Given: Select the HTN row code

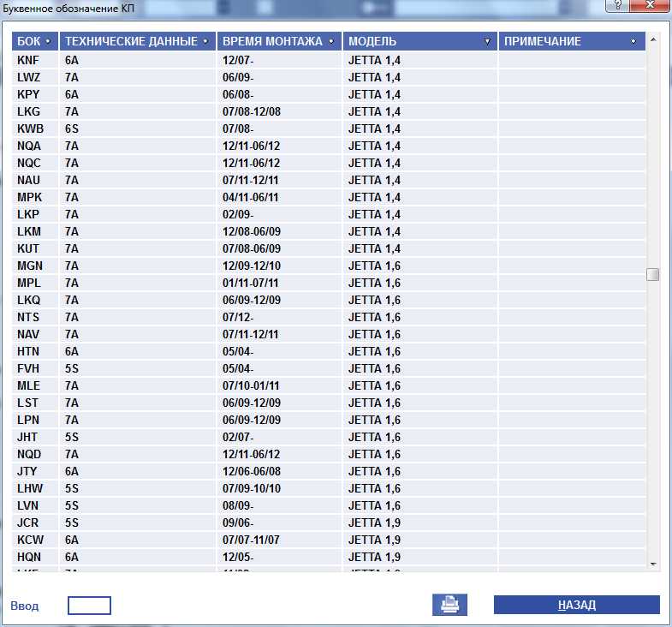Looking at the screenshot, I should [x=28, y=352].
